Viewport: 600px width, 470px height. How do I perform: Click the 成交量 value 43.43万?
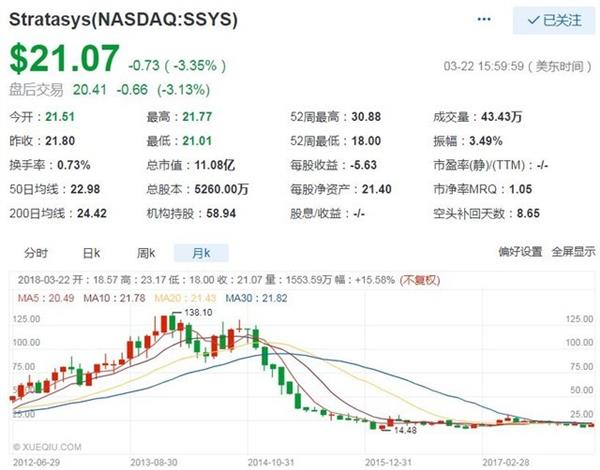[502, 117]
